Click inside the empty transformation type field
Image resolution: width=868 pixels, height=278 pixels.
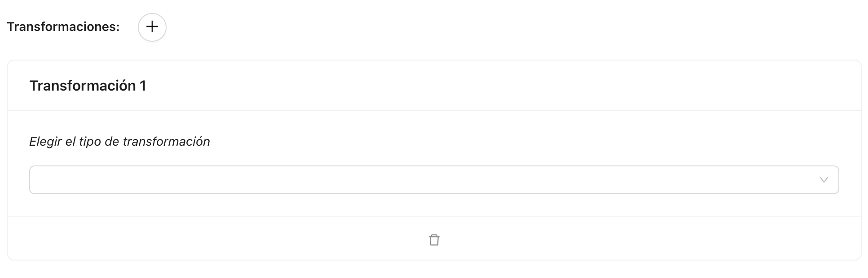[404, 180]
